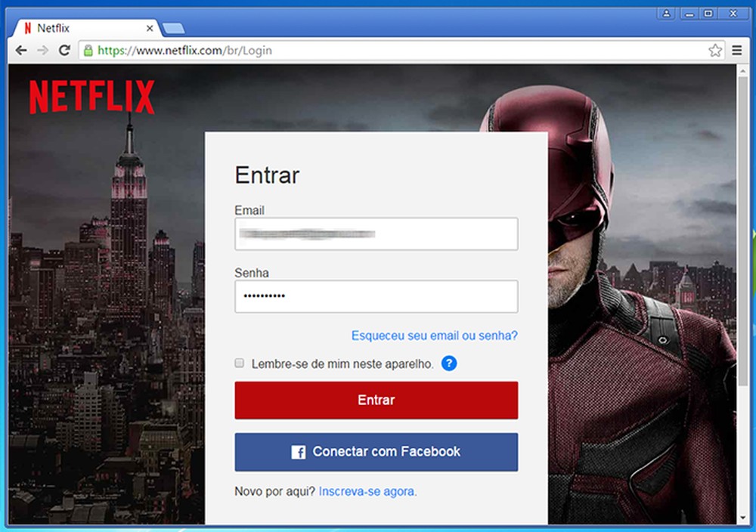Click Inscreva-se agora signup link

(367, 491)
